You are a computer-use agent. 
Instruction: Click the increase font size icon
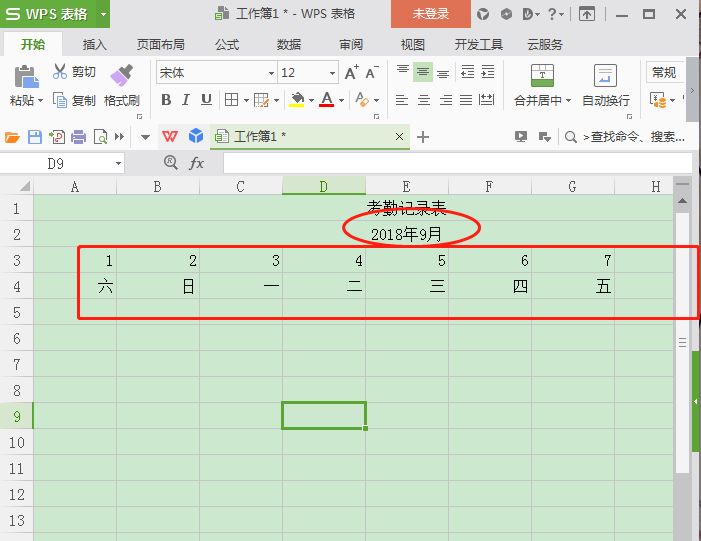pos(351,73)
